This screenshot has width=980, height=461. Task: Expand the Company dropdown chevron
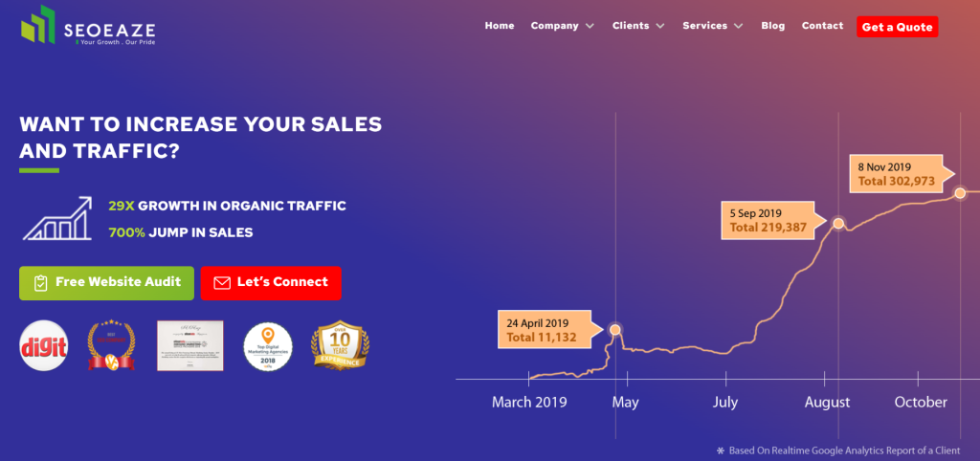point(590,26)
